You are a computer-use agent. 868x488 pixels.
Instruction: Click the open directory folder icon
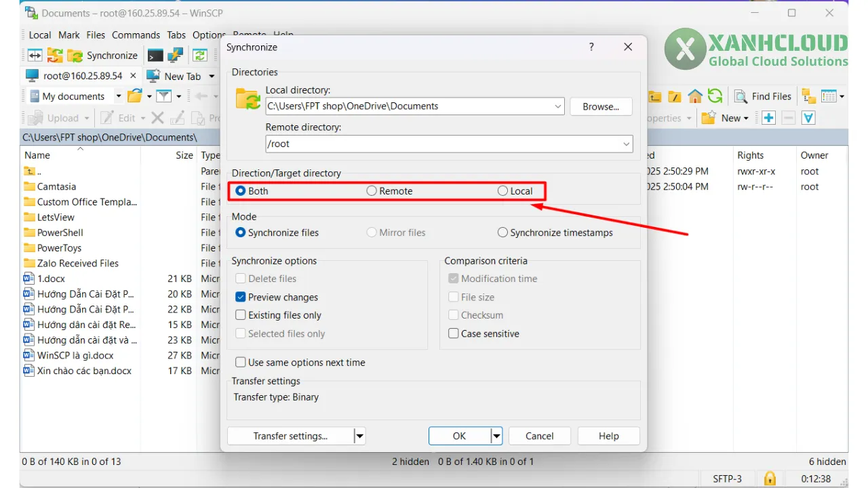(x=136, y=96)
